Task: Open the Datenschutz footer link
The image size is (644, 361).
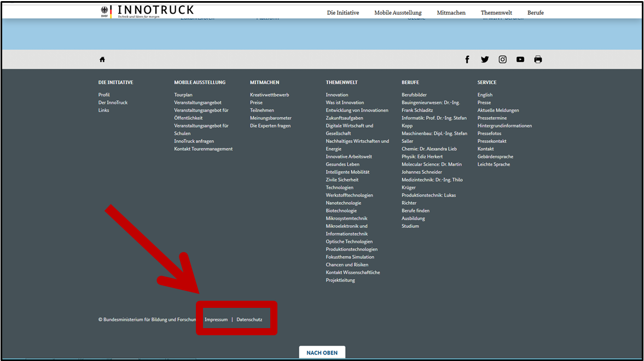Action: click(x=249, y=319)
